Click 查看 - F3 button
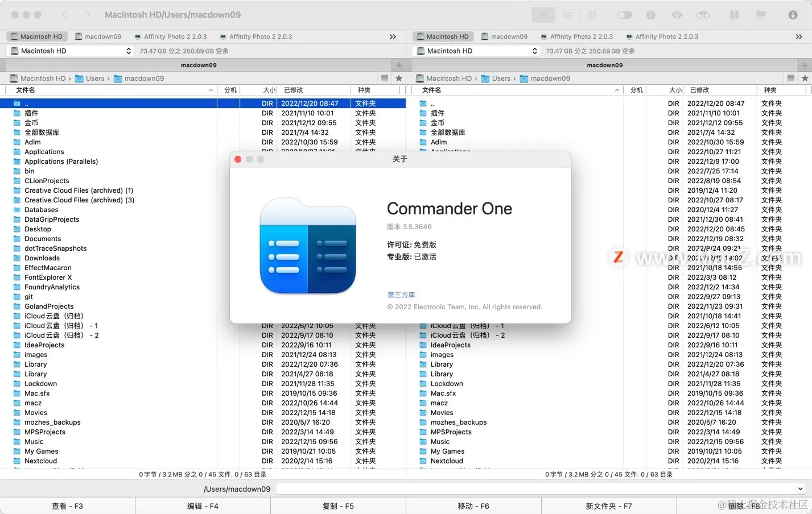The image size is (812, 514). click(x=68, y=506)
